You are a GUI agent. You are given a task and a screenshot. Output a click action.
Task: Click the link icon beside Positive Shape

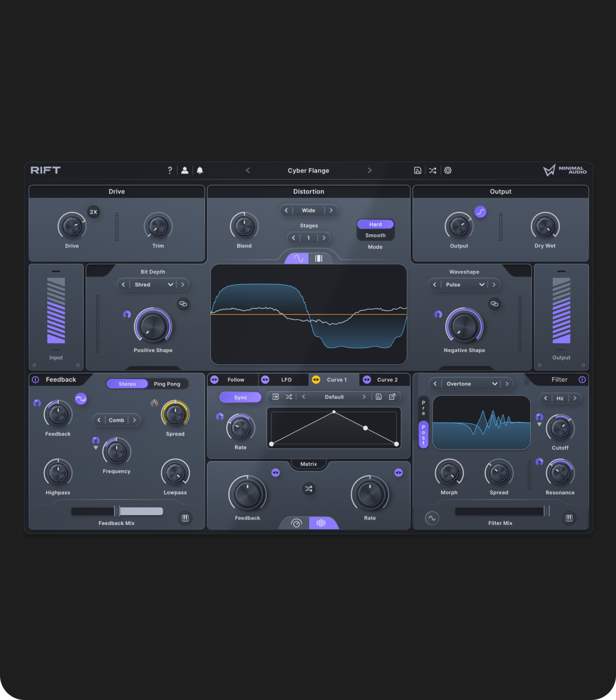[183, 304]
